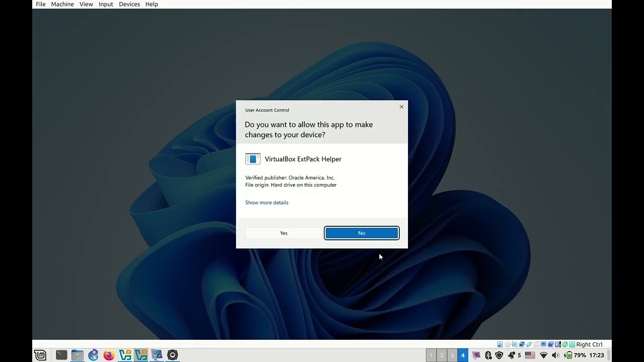
Task: Click No in User Account Control dialog
Action: tap(362, 233)
